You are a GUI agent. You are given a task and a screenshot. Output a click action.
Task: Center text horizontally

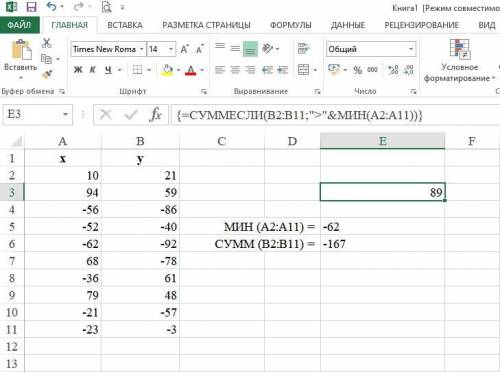[x=235, y=70]
